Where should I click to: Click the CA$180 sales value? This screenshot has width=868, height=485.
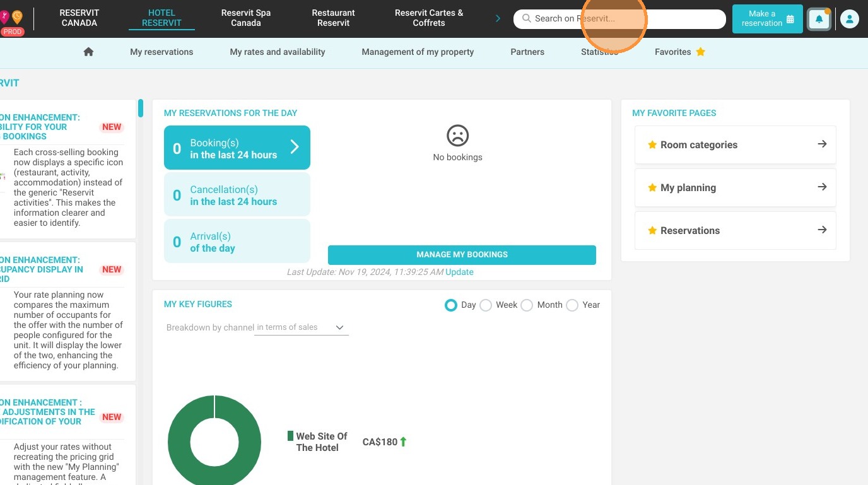coord(380,442)
